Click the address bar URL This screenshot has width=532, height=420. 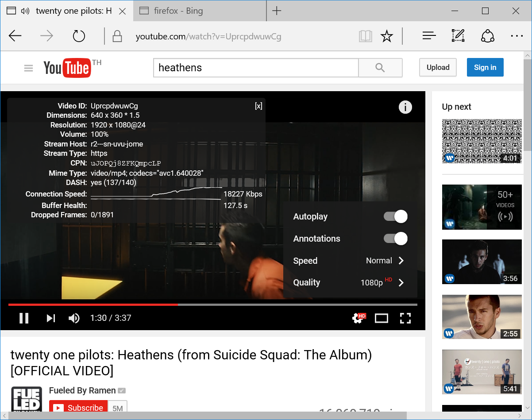click(x=208, y=36)
